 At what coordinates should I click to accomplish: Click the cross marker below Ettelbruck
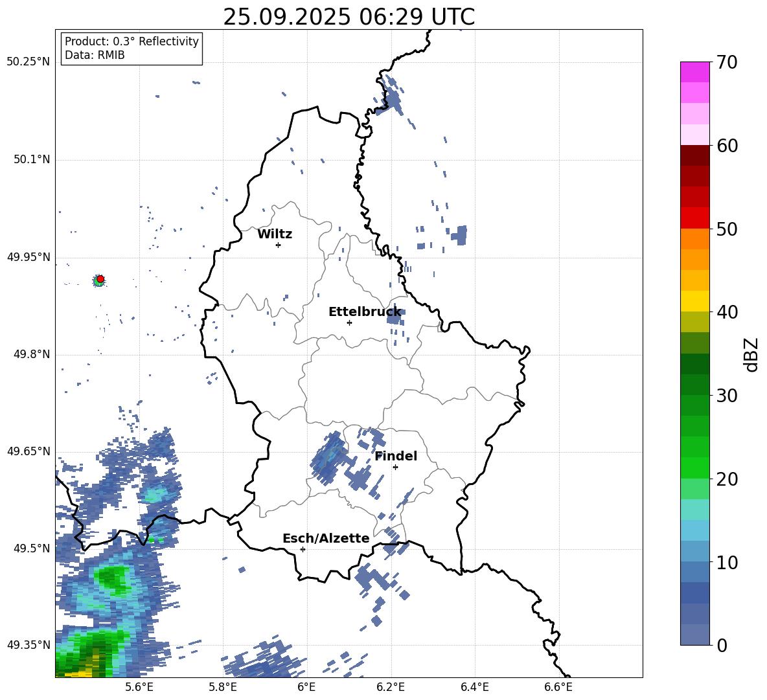tap(349, 322)
